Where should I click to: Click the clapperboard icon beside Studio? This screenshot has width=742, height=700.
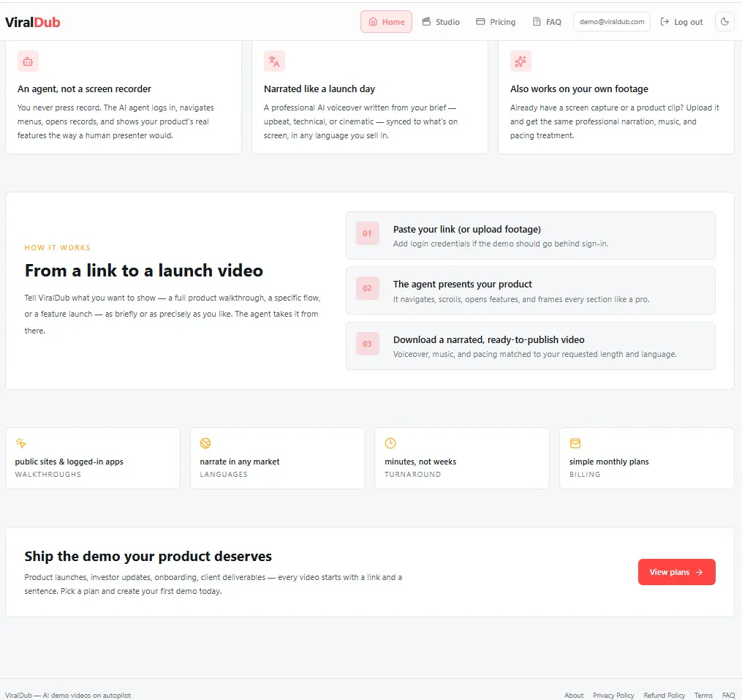tap(426, 22)
